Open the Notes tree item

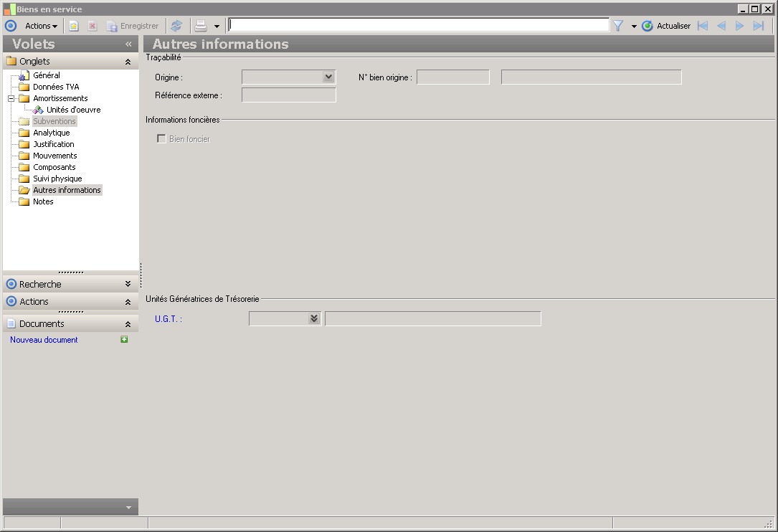[43, 201]
